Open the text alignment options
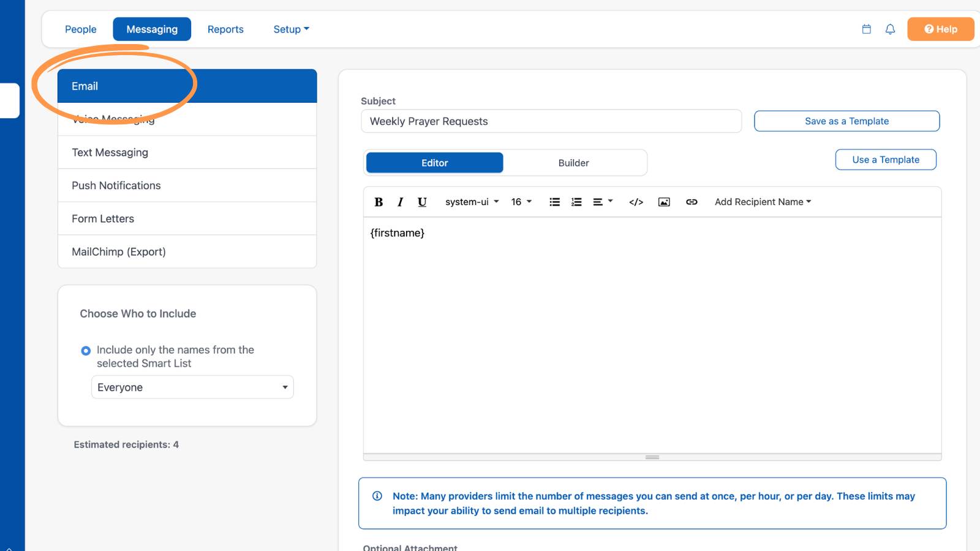Image resolution: width=980 pixels, height=551 pixels. [603, 202]
